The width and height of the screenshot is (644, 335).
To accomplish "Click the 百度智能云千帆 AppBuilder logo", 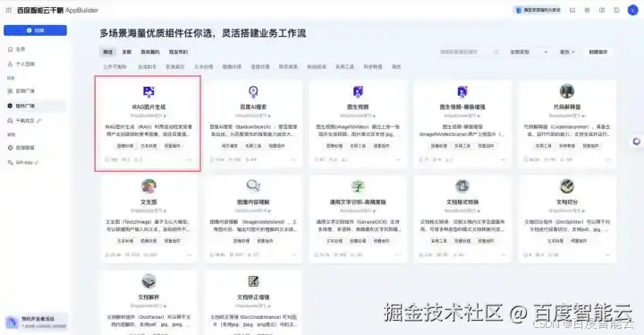I will pos(57,10).
